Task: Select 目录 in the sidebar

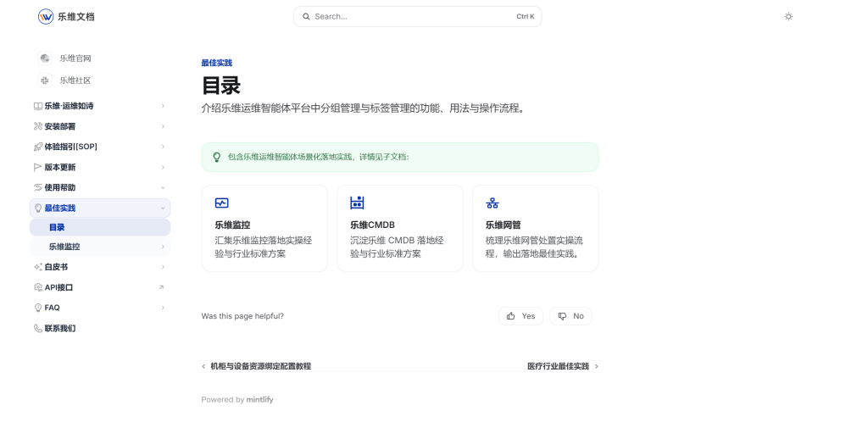Action: click(100, 227)
